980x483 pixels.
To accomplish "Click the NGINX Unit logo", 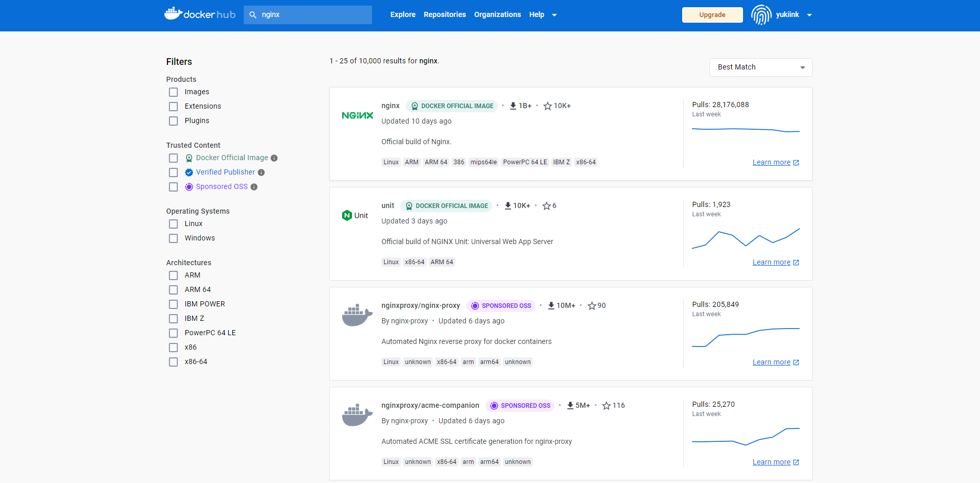I will pos(355,215).
